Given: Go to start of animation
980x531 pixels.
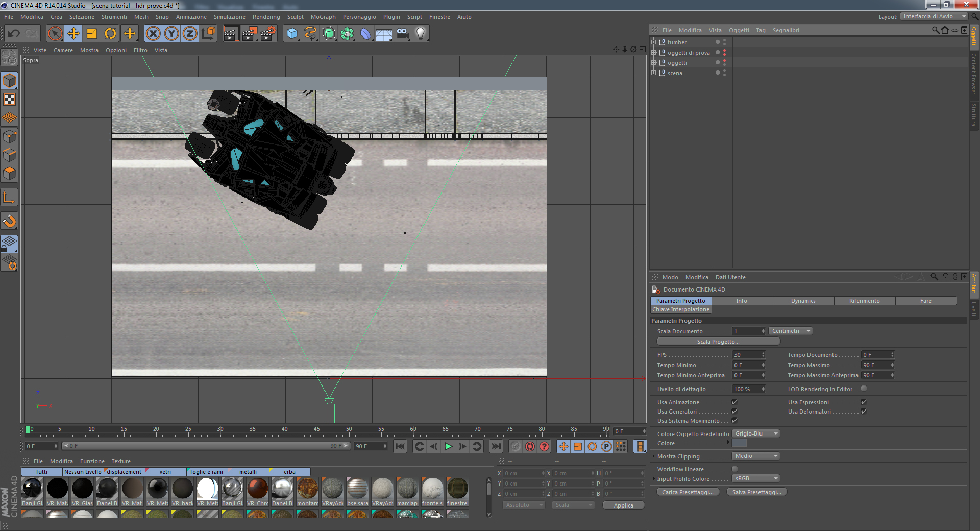Looking at the screenshot, I should click(400, 446).
